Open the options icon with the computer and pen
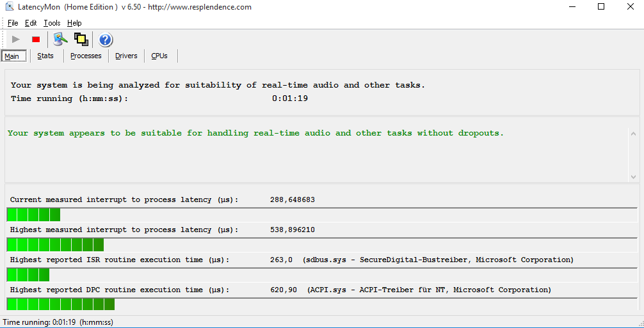The height and width of the screenshot is (328, 644). click(x=61, y=40)
